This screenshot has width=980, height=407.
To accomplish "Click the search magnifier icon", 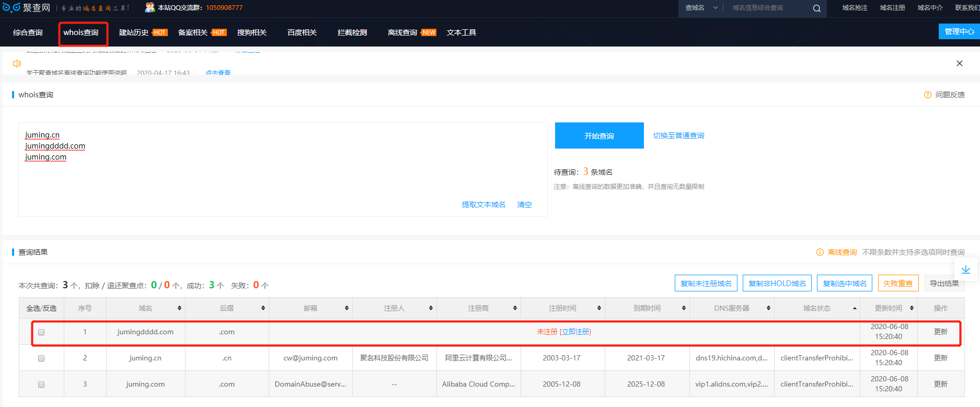I will (816, 8).
